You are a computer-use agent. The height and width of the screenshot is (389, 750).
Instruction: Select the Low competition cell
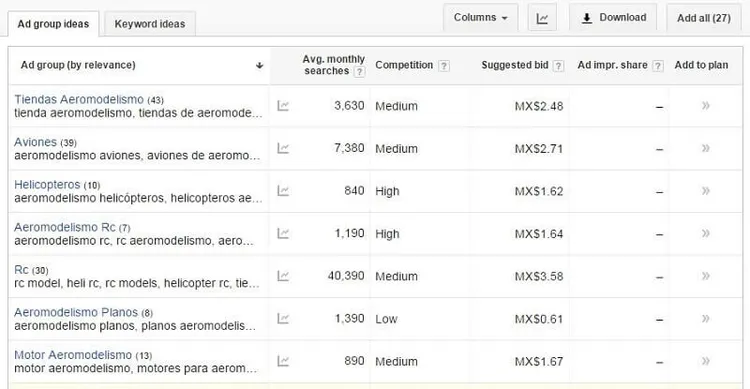coord(386,319)
